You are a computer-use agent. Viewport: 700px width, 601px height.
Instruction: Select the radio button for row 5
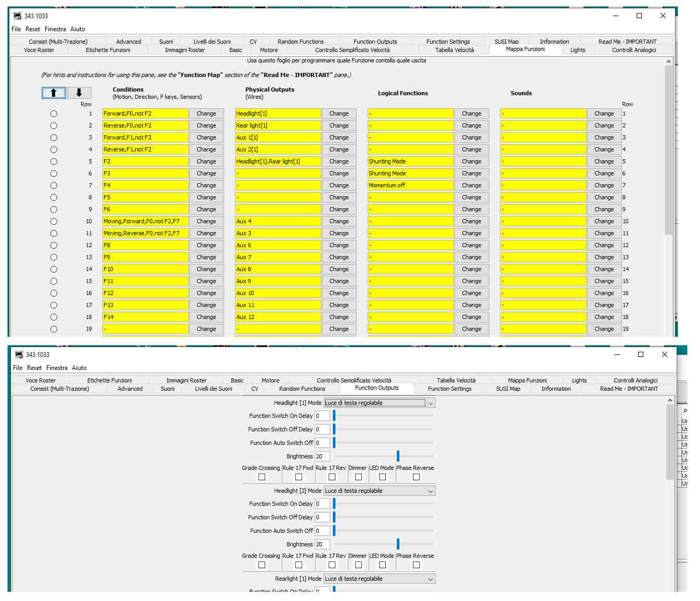(54, 162)
